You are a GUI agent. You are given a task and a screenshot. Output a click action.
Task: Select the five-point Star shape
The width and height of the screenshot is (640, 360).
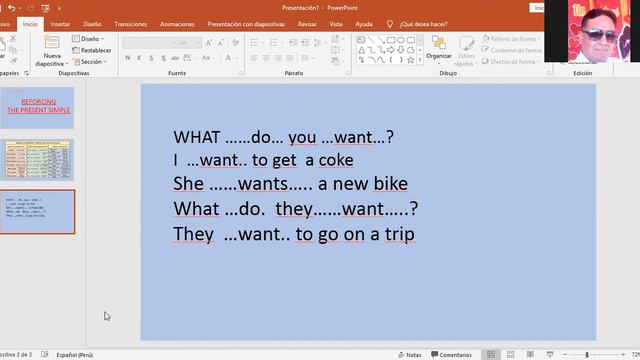pyautogui.click(x=411, y=60)
